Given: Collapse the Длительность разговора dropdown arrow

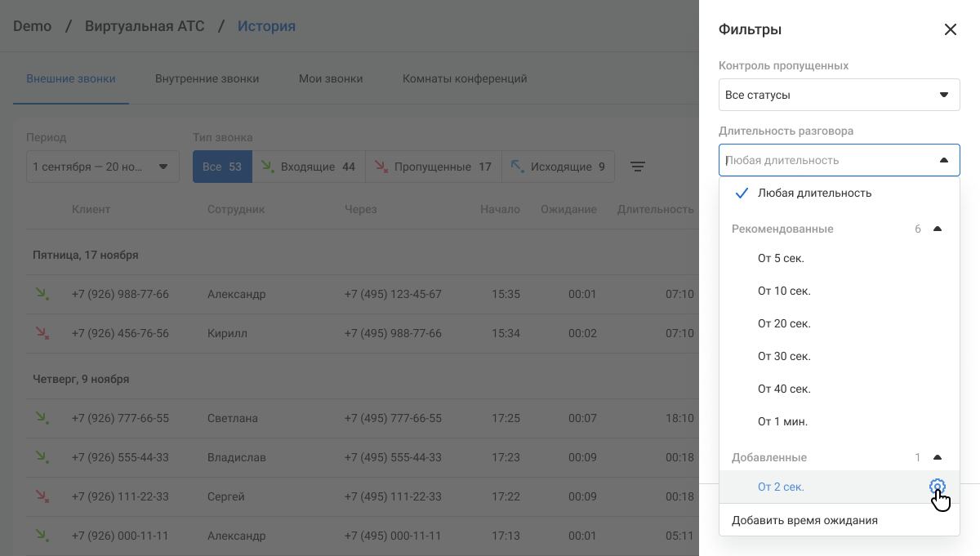Looking at the screenshot, I should (x=944, y=160).
